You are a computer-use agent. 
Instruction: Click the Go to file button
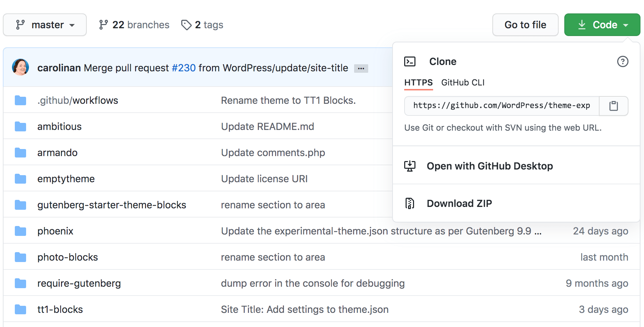coord(525,25)
